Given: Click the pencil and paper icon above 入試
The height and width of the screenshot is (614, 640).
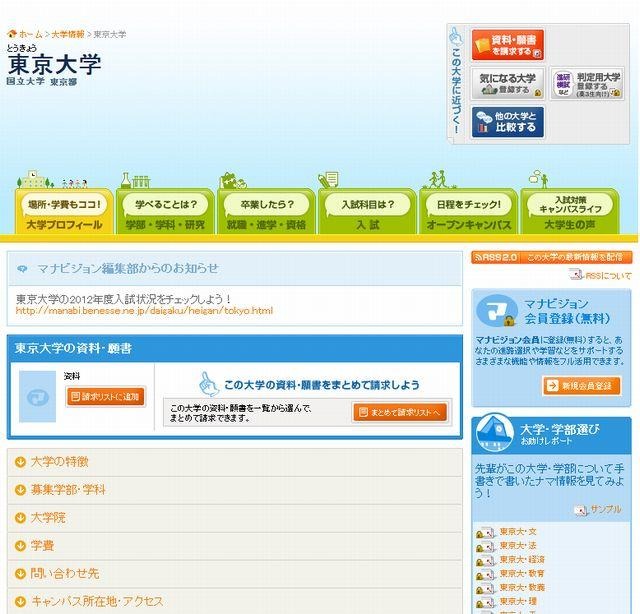Looking at the screenshot, I should [329, 180].
